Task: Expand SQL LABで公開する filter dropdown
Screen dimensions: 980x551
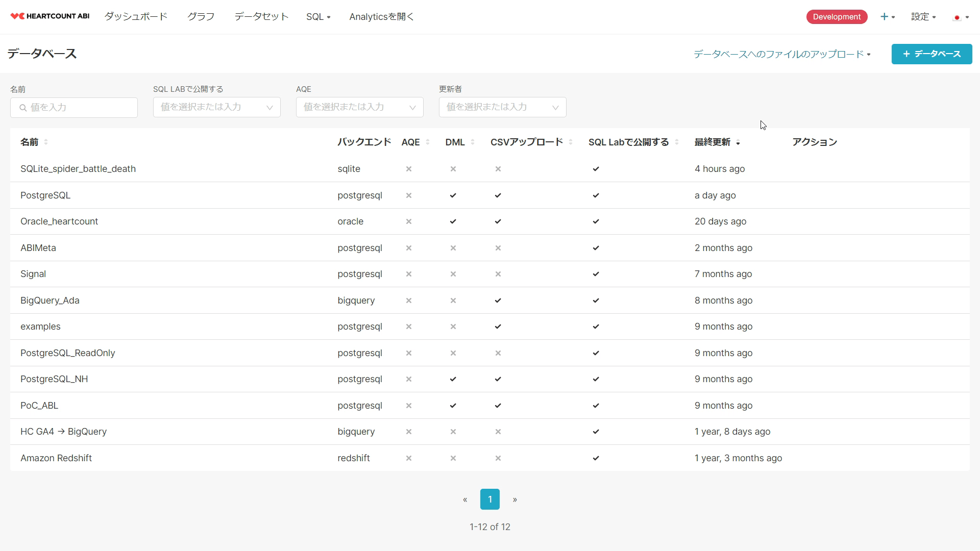Action: pyautogui.click(x=269, y=107)
